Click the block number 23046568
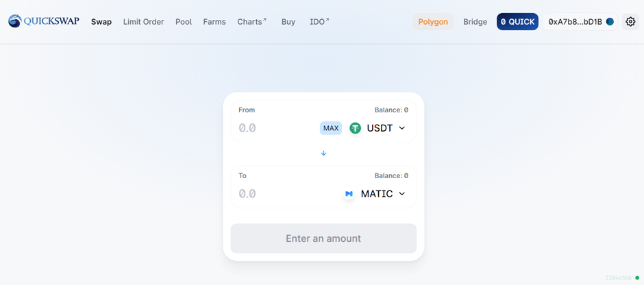Image resolution: width=644 pixels, height=285 pixels. coord(619,278)
